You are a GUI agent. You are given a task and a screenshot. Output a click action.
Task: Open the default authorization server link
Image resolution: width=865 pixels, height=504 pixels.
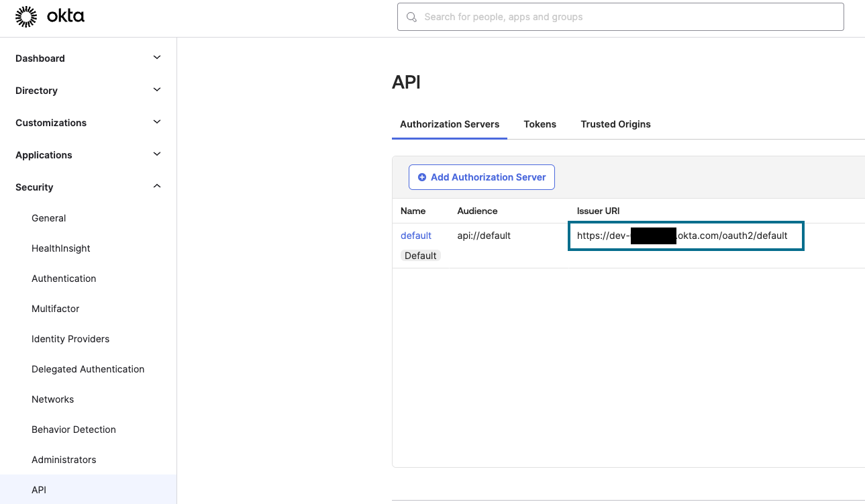[x=416, y=236]
